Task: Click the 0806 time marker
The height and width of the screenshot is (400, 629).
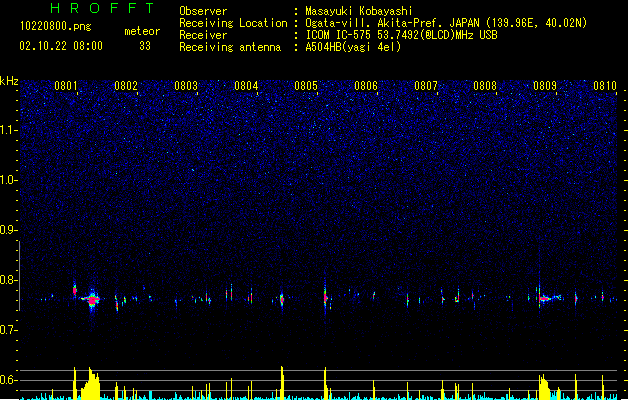Action: coord(366,86)
